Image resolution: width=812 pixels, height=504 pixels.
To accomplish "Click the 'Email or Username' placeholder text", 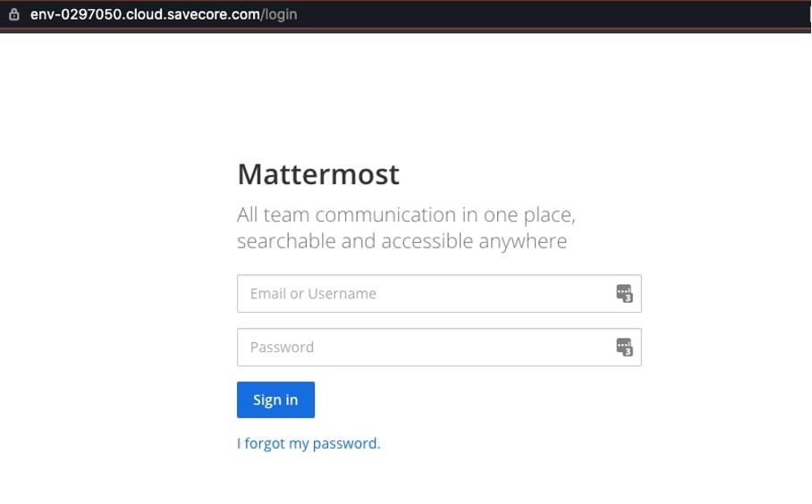I will (313, 294).
